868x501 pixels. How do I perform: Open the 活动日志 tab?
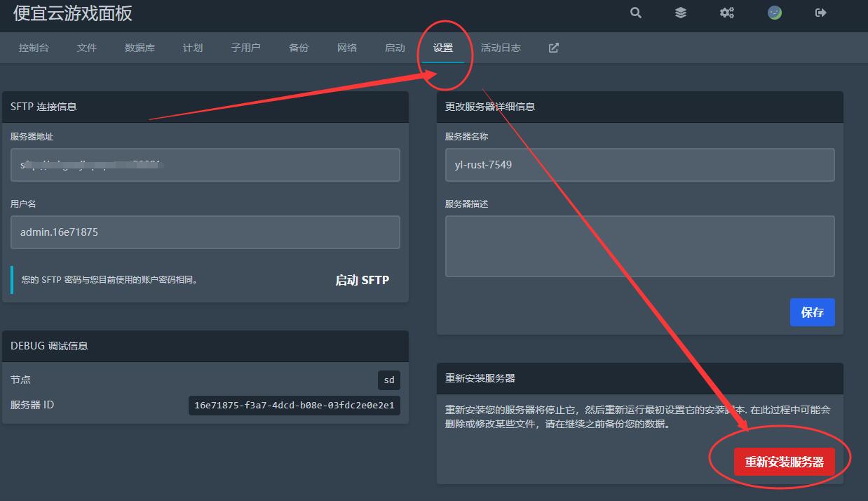[501, 48]
